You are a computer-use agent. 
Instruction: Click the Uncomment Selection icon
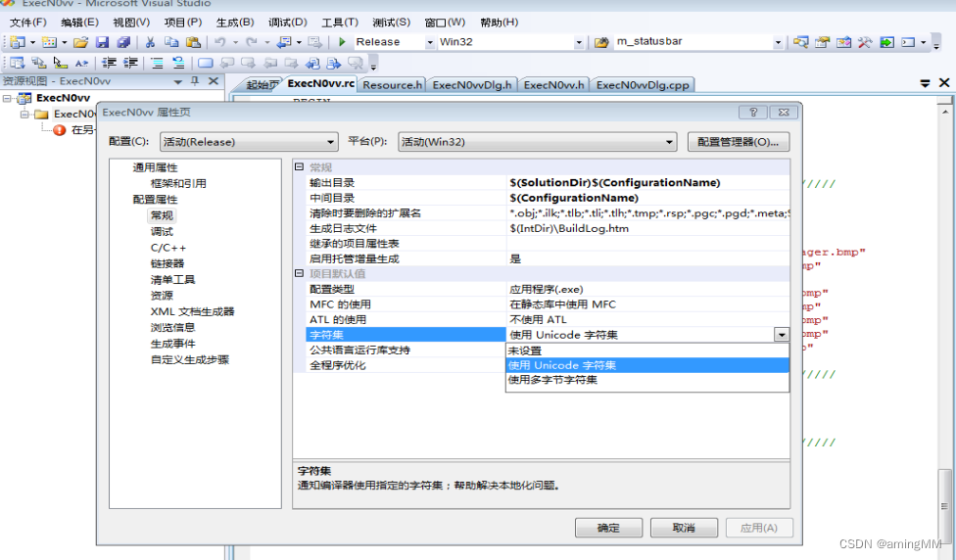(178, 63)
